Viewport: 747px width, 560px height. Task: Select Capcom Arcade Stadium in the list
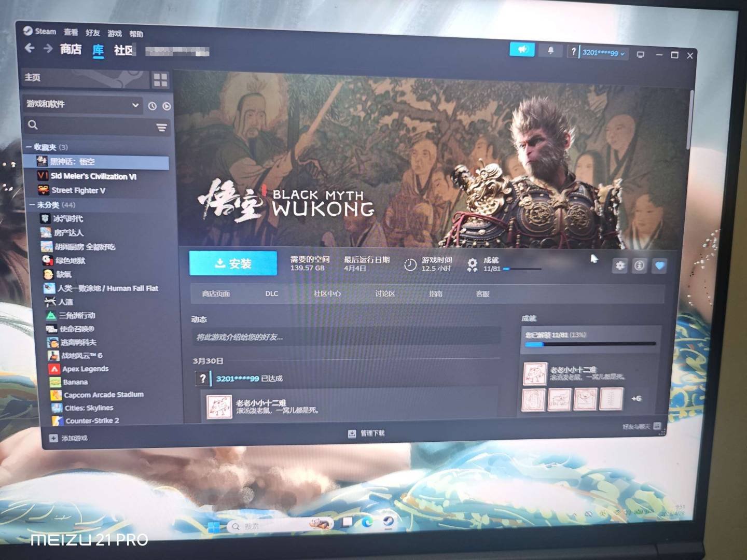(104, 395)
